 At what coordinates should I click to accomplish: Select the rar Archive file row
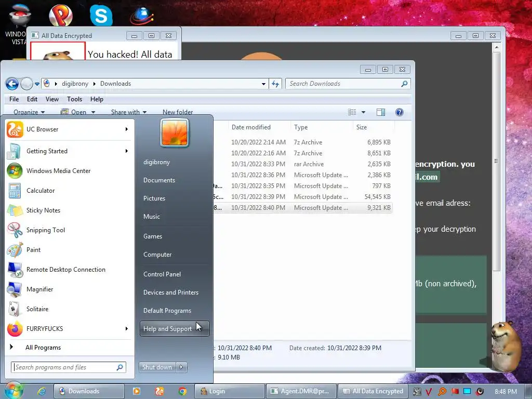(303, 164)
